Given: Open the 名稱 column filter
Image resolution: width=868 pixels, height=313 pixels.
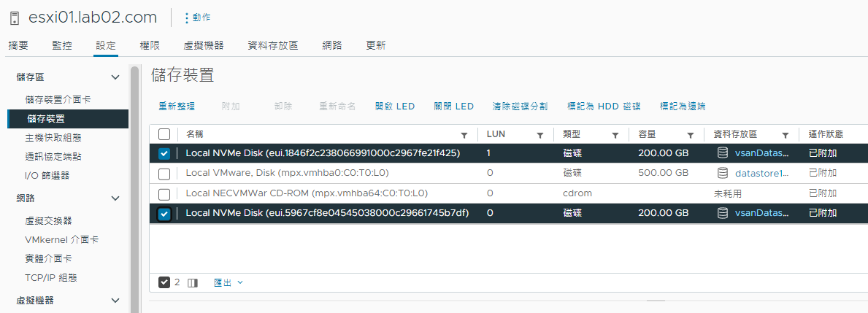Looking at the screenshot, I should [464, 135].
